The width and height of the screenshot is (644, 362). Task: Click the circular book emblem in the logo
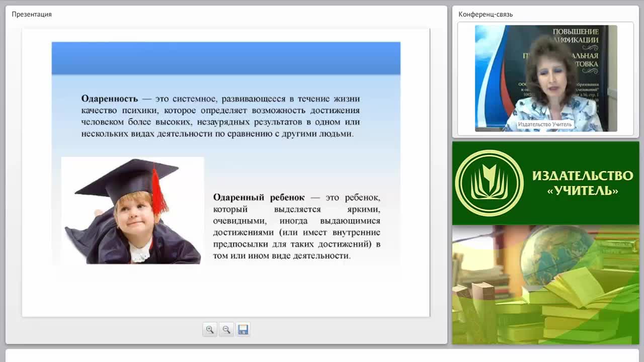click(x=489, y=183)
